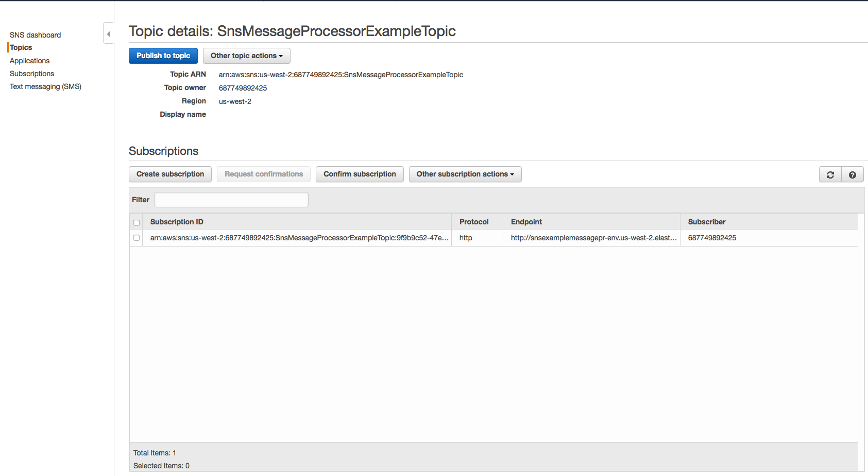Click Request confirmations button
This screenshot has width=868, height=476.
tap(264, 174)
